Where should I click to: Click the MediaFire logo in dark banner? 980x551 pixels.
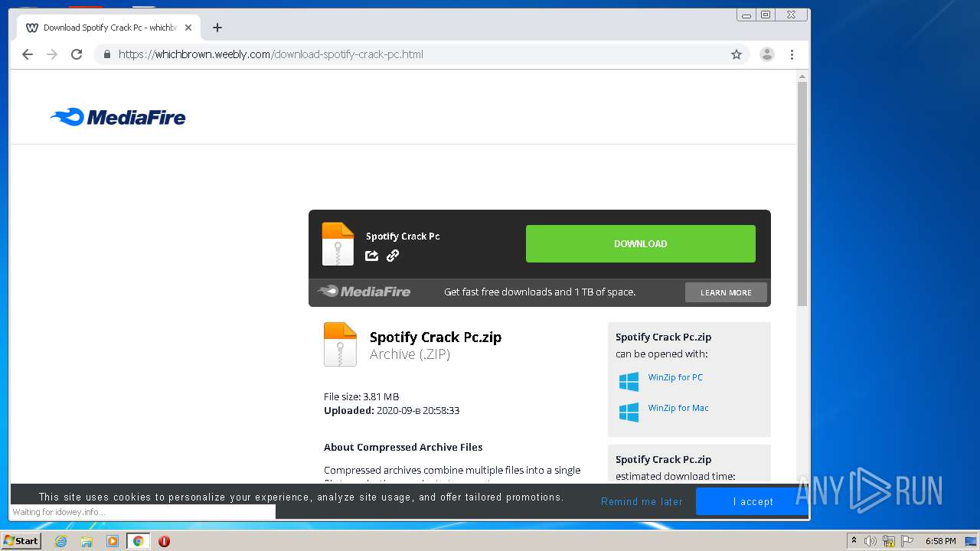[x=364, y=292]
